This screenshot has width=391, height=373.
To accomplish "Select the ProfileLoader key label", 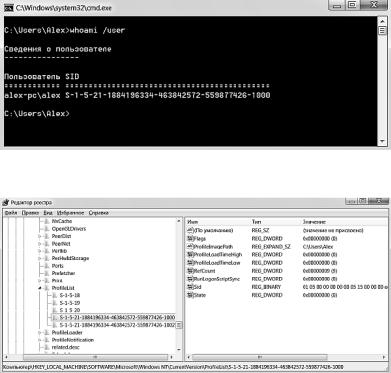I will pos(67,333).
